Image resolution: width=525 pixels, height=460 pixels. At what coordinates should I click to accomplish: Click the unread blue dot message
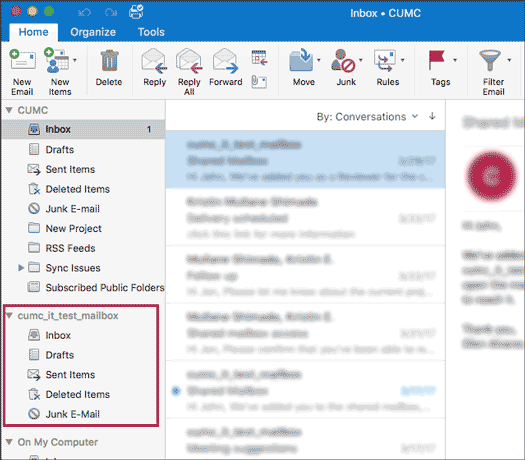[x=305, y=389]
